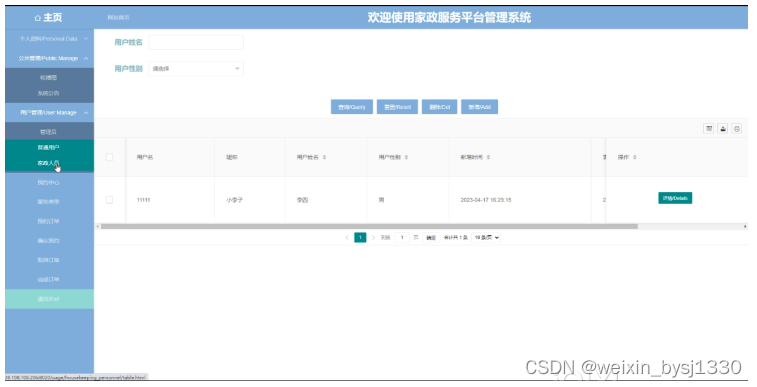Click the print icon above the table
Image resolution: width=757 pixels, height=387 pixels.
point(736,128)
